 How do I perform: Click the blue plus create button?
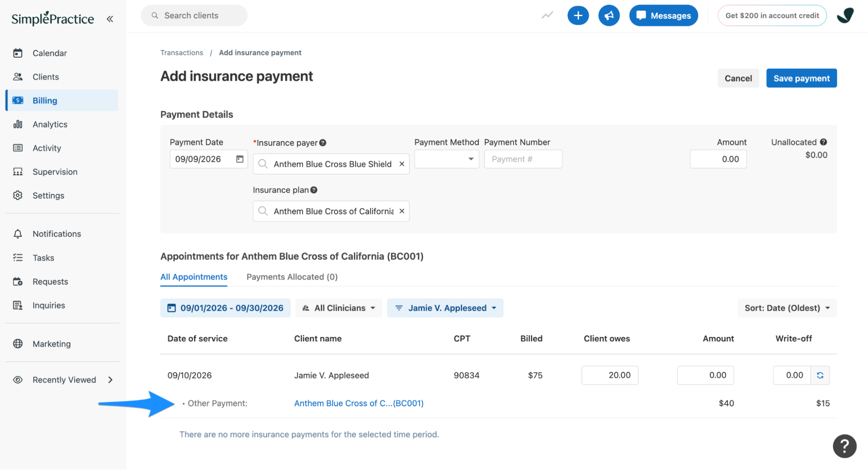point(578,16)
